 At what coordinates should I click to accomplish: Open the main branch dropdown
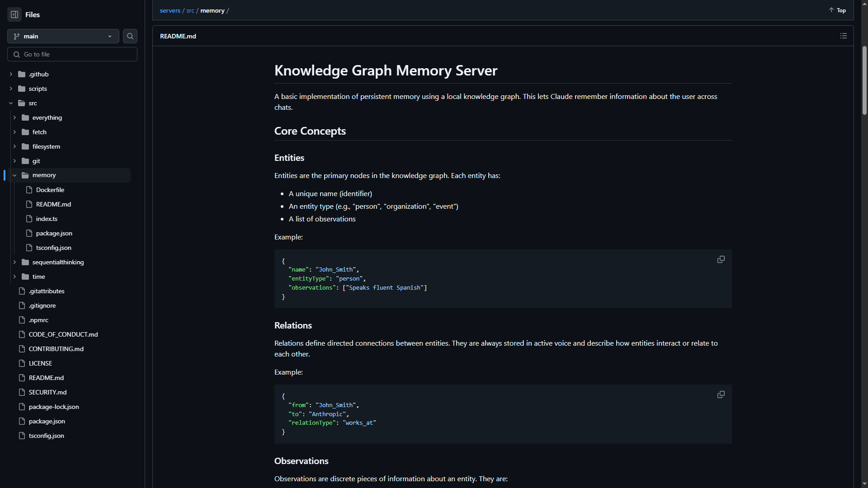63,36
